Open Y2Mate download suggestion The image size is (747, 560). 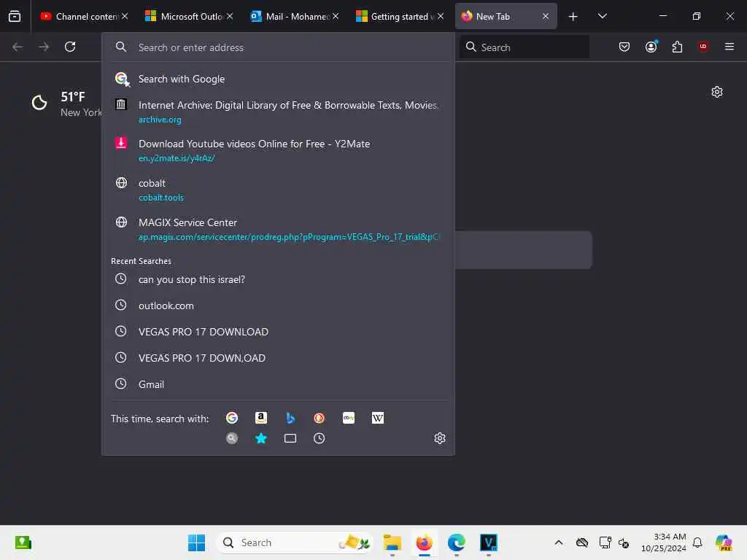tap(278, 150)
